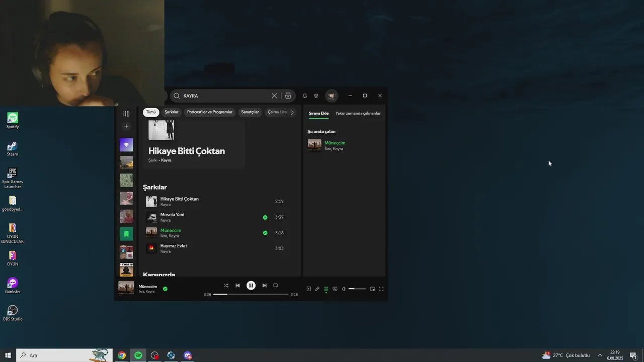
Task: Open Steam desktop shortcut
Action: point(13,148)
